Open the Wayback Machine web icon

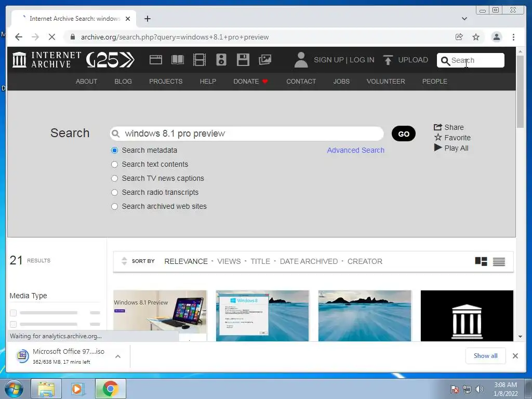point(155,60)
